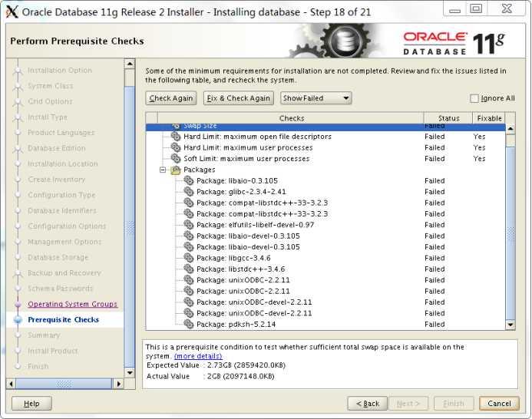Viewport: 532px width, 419px height.
Task: Click the Prerequisite Checks step bullet
Action: (x=18, y=320)
